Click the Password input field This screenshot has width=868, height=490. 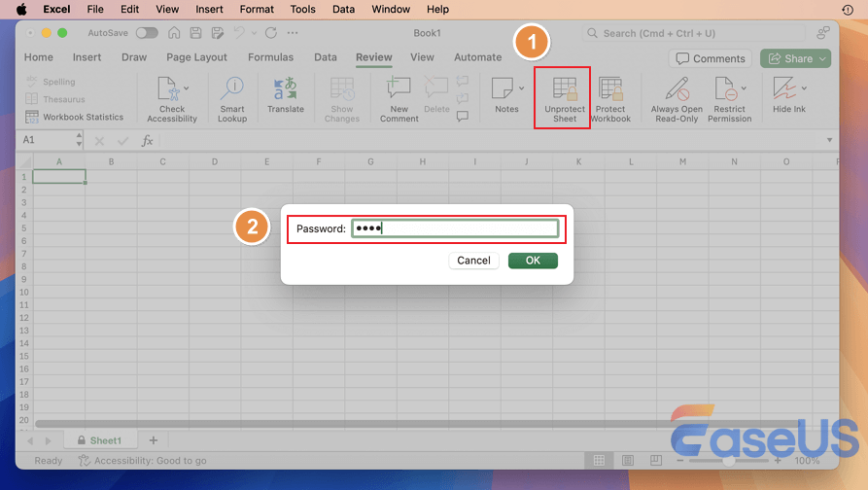tap(455, 228)
